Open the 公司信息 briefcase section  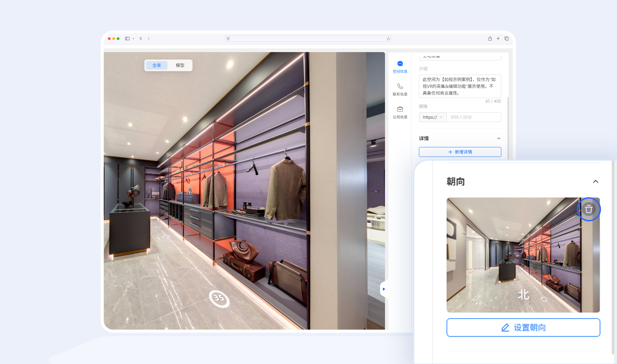400,112
